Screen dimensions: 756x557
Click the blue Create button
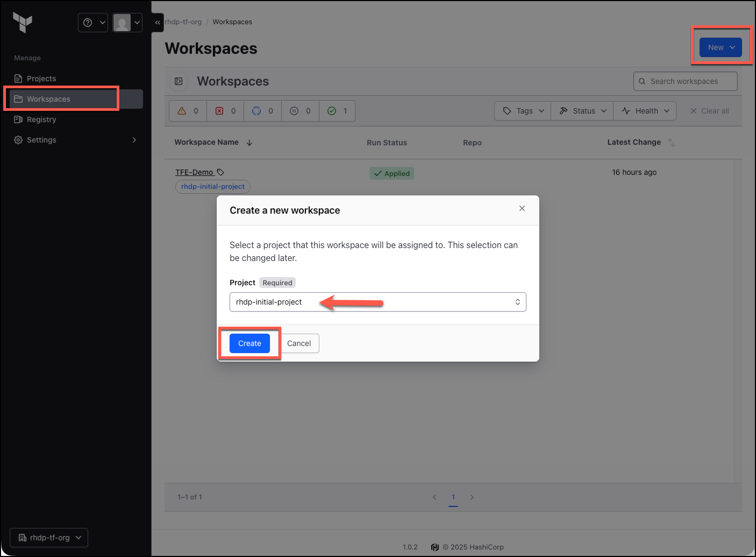249,343
